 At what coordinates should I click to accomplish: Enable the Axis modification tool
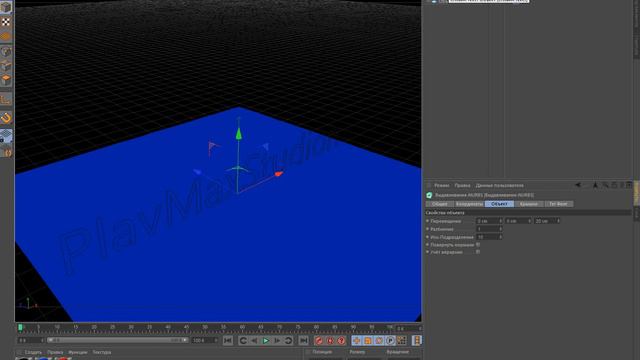coord(6,99)
